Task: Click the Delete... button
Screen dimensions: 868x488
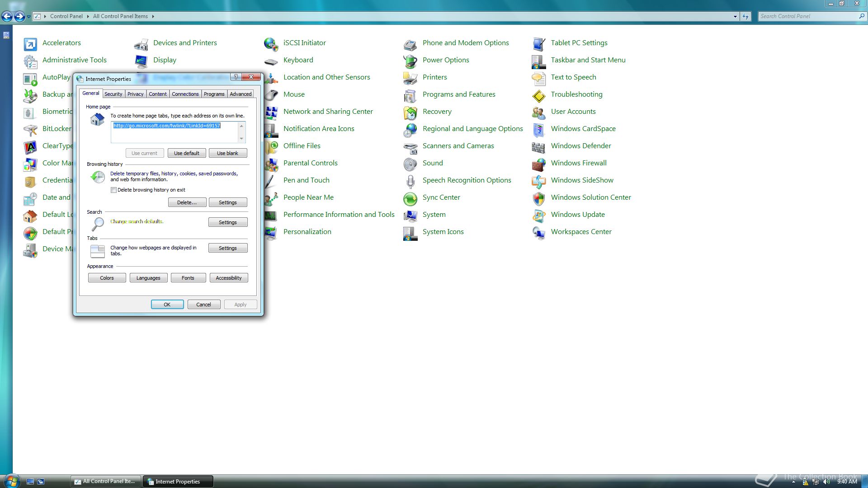Action: (187, 202)
